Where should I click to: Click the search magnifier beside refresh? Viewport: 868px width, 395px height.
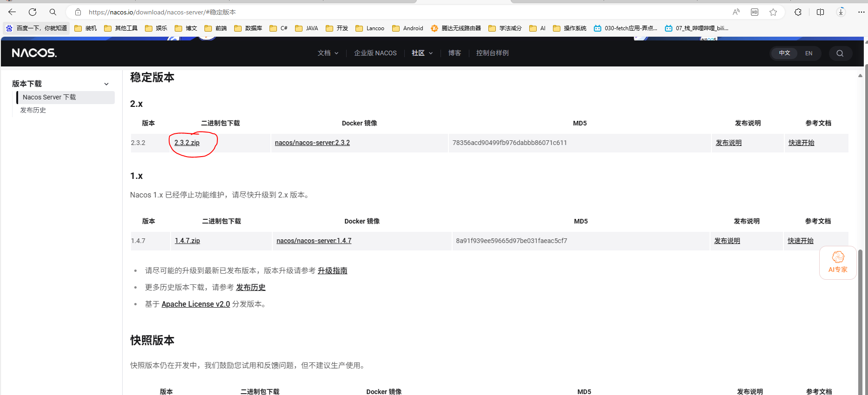[x=53, y=12]
